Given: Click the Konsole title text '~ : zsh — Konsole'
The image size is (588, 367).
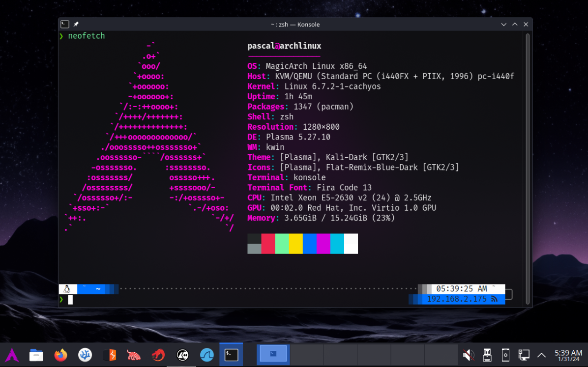Looking at the screenshot, I should coord(295,25).
